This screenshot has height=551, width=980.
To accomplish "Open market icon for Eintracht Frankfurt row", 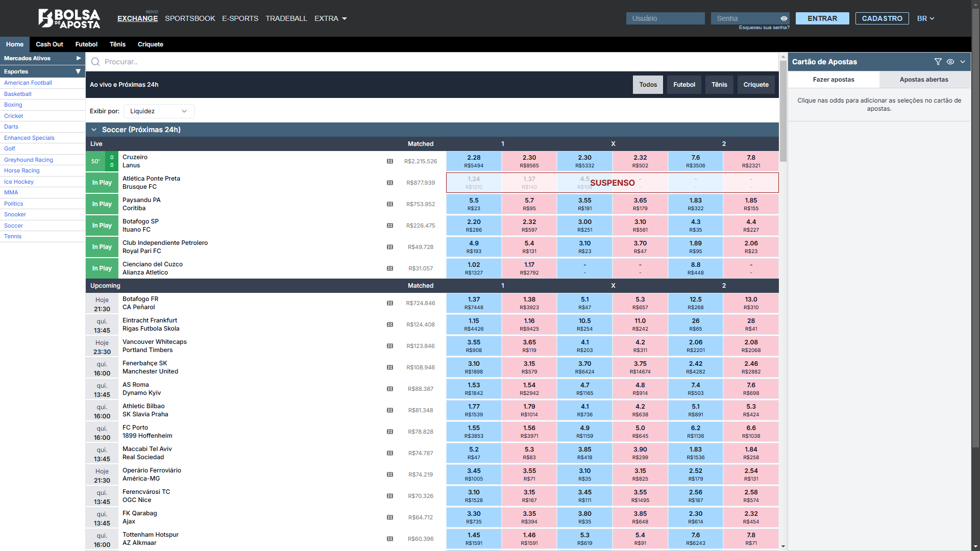I will 390,324.
